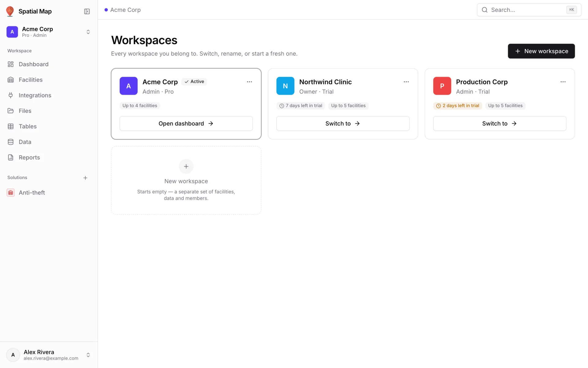Open dashboard for Acme Corp
Image resolution: width=588 pixels, height=368 pixels.
tap(186, 124)
